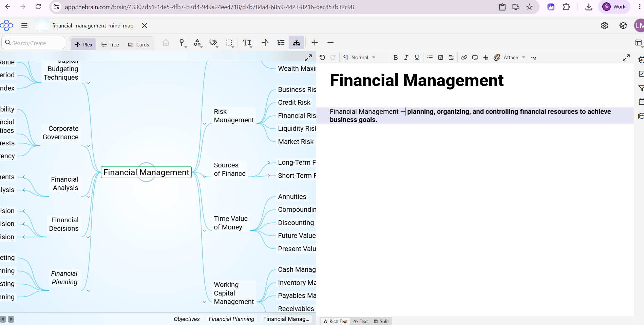This screenshot has height=325, width=644.
Task: Open the calendar sidebar icon
Action: click(641, 102)
